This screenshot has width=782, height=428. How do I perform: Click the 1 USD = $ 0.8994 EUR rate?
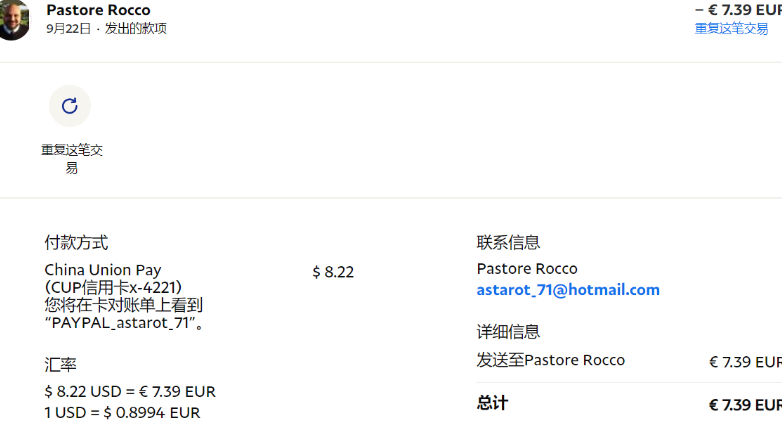pyautogui.click(x=122, y=413)
